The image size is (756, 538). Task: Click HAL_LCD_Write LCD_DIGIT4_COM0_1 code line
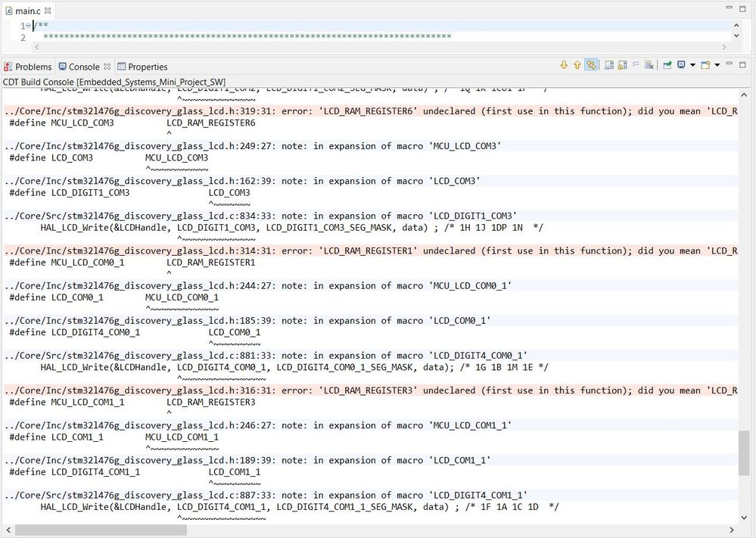tap(294, 367)
